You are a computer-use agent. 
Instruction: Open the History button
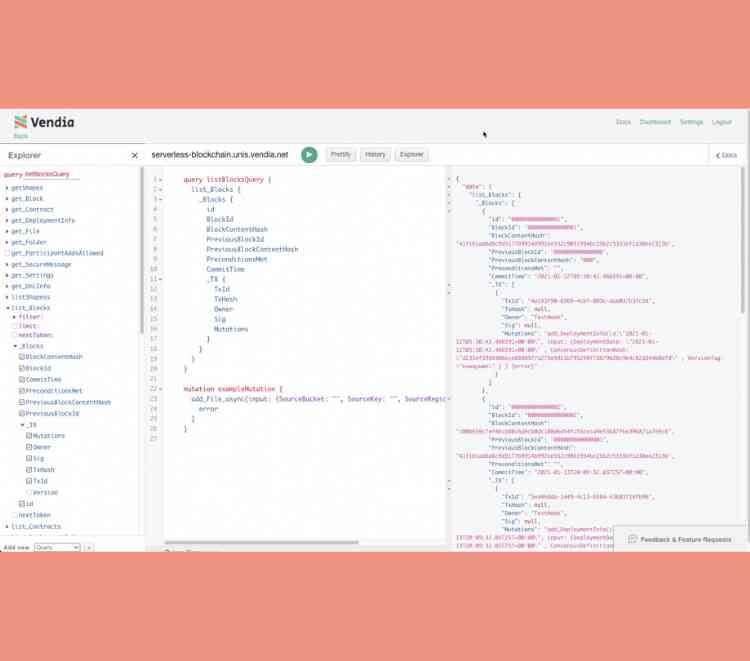(x=375, y=154)
